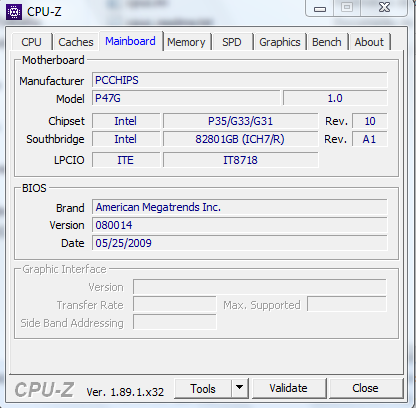Click the Validate button
Viewport: 416px width, 408px height.
tap(289, 388)
